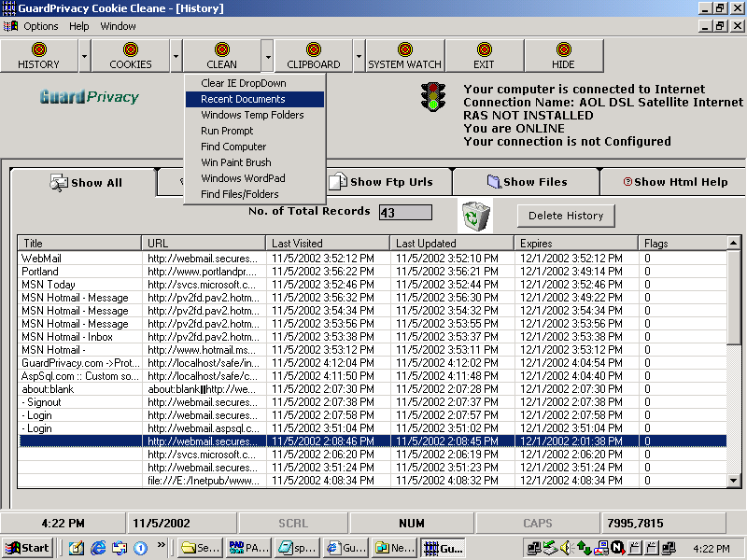This screenshot has width=747, height=560.
Task: Choose Windows WordPad menu entry
Action: [x=255, y=178]
